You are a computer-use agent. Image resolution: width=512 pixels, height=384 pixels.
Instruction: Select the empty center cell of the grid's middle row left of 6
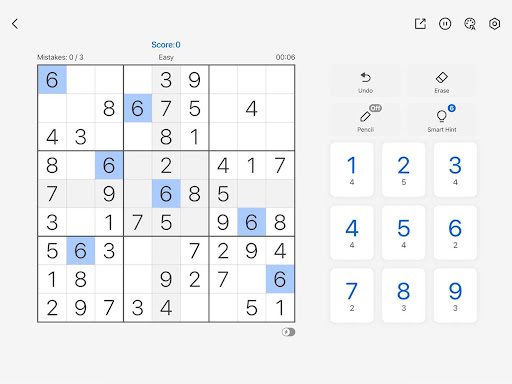tap(138, 194)
